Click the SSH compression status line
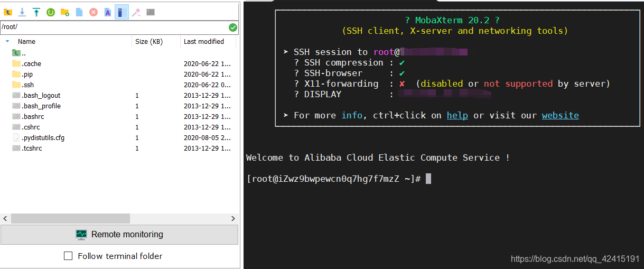Viewport: 644px width, 269px height. coord(349,62)
